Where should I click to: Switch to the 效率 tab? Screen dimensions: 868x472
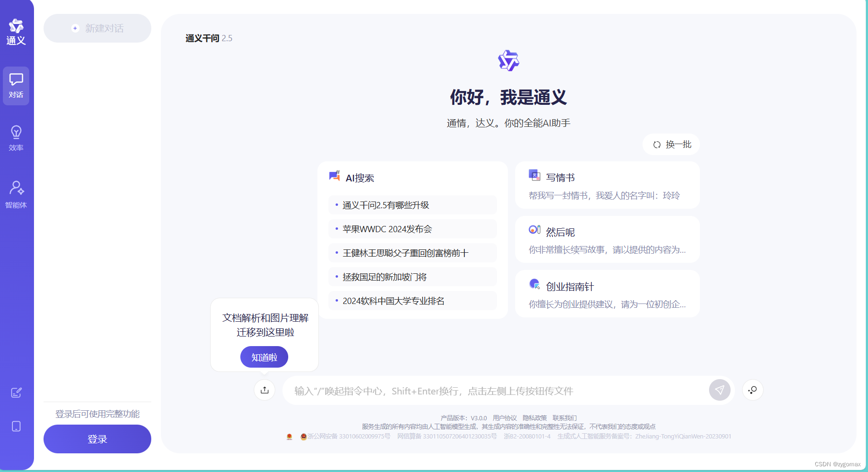(16, 138)
